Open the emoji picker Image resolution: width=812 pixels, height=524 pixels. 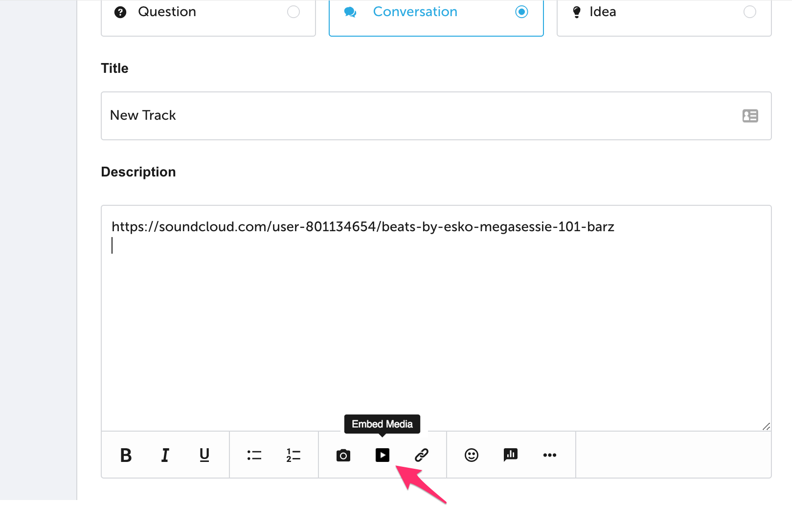click(472, 455)
